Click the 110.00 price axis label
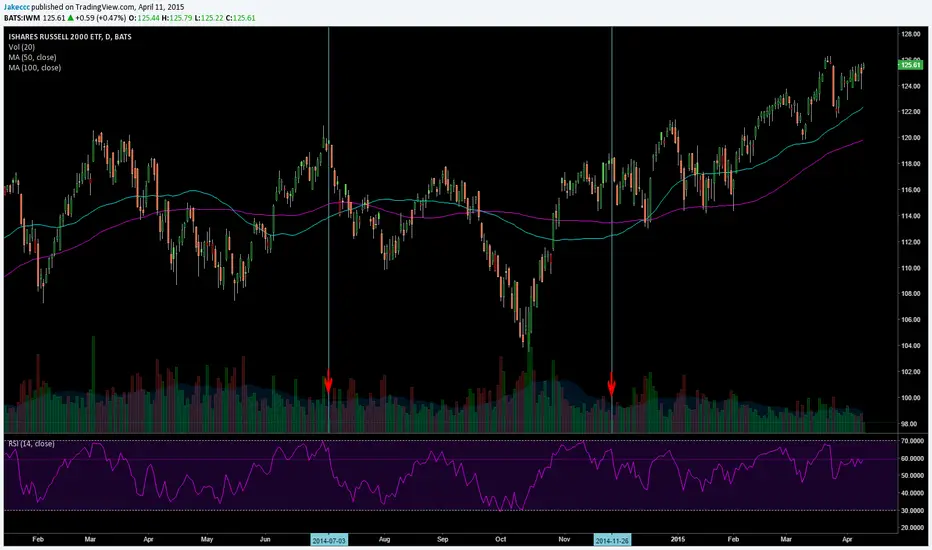 (911, 268)
